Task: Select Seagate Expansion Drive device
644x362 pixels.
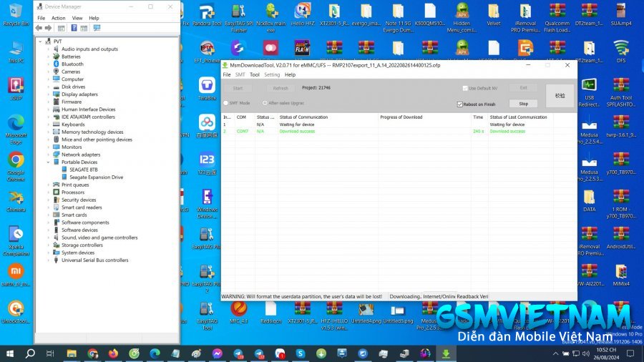Action: (x=96, y=177)
